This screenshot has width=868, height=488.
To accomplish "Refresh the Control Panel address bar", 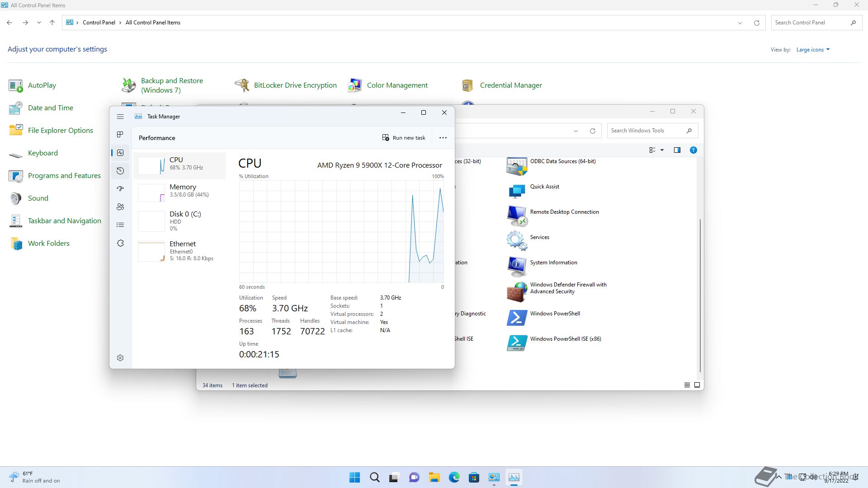I will click(756, 23).
